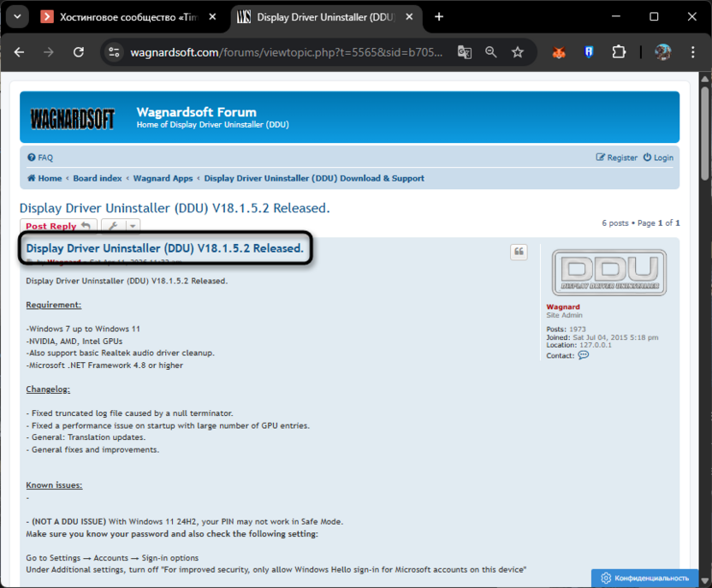Open topic tools wrench icon

click(x=113, y=226)
